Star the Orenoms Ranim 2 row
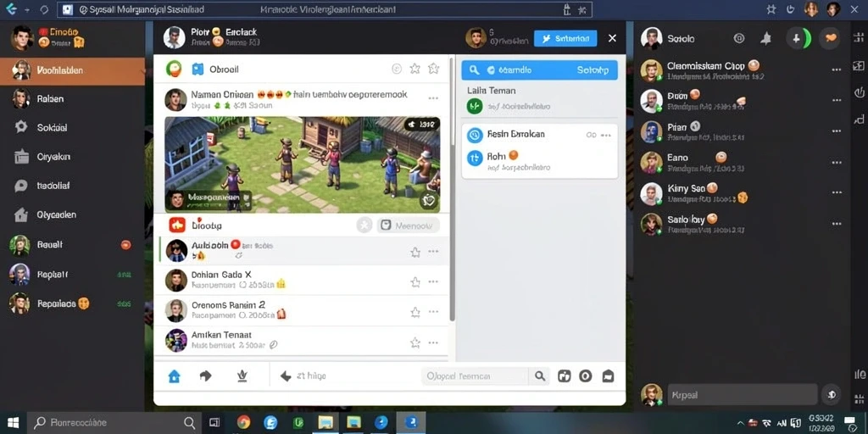868x434 pixels. tap(415, 312)
